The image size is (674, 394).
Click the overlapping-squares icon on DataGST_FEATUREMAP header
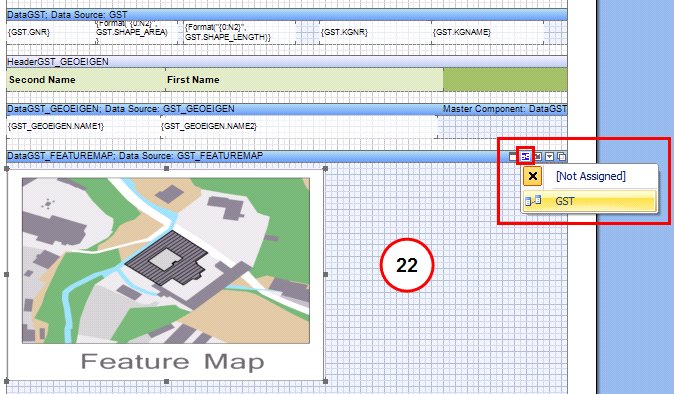561,156
